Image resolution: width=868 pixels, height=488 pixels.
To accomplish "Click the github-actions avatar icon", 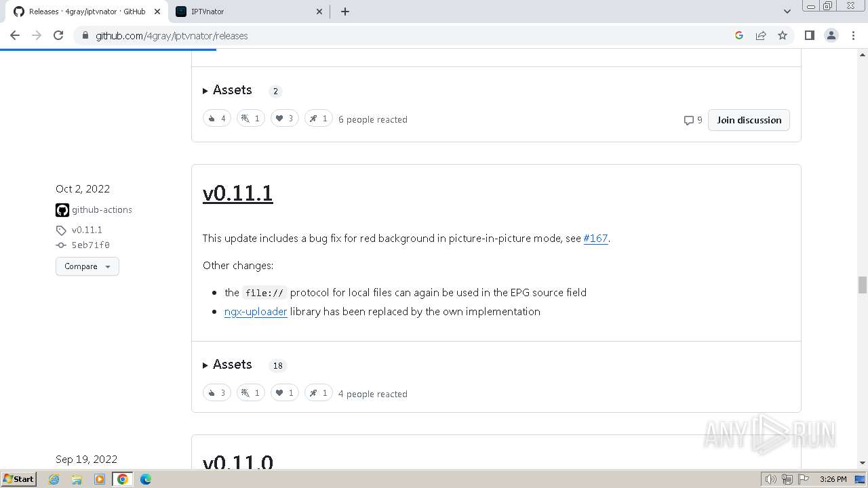I will pos(62,210).
